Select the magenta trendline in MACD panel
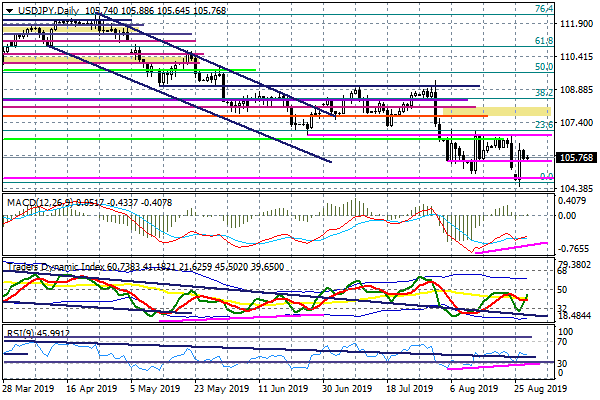The height and width of the screenshot is (400, 600). click(x=510, y=246)
